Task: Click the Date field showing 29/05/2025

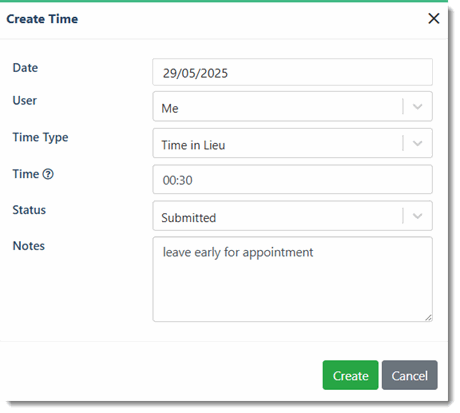Action: [x=292, y=72]
